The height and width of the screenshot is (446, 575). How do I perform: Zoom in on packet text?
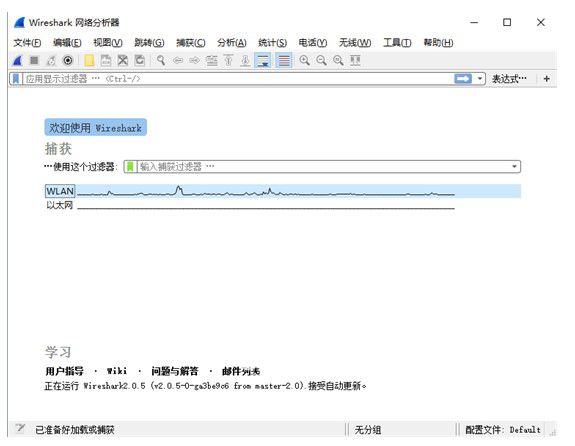[x=304, y=61]
